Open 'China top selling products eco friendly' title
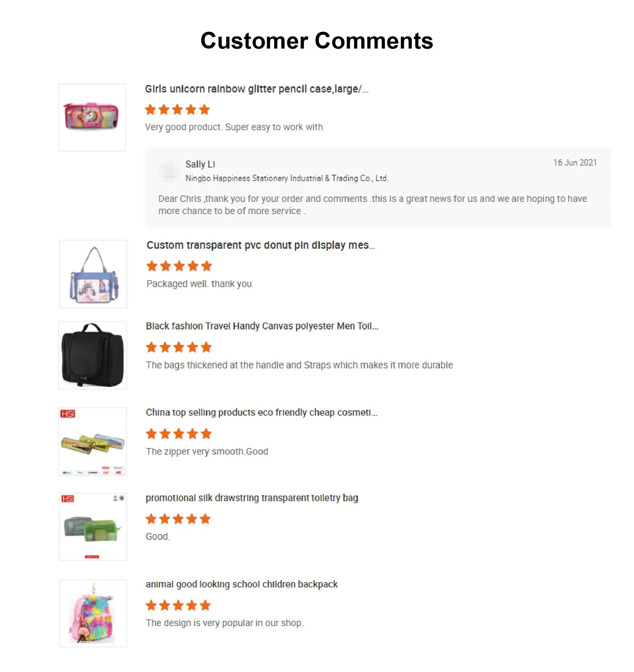 261,412
